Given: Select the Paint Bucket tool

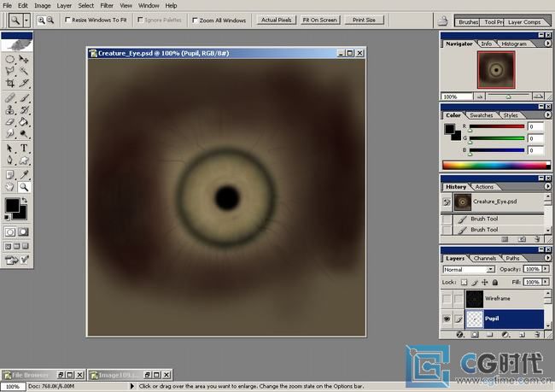Looking at the screenshot, I should click(x=24, y=122).
